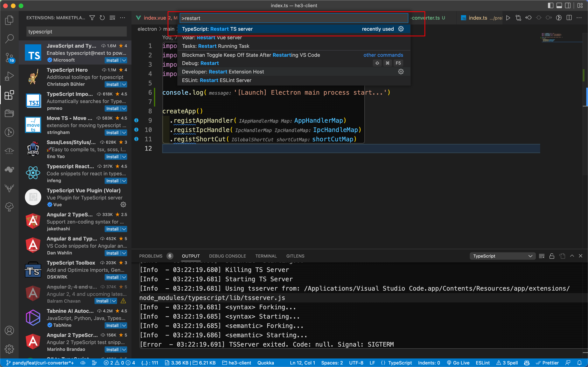Viewport: 588px width, 367px height.
Task: Toggle the output scroll lock
Action: [x=552, y=256]
